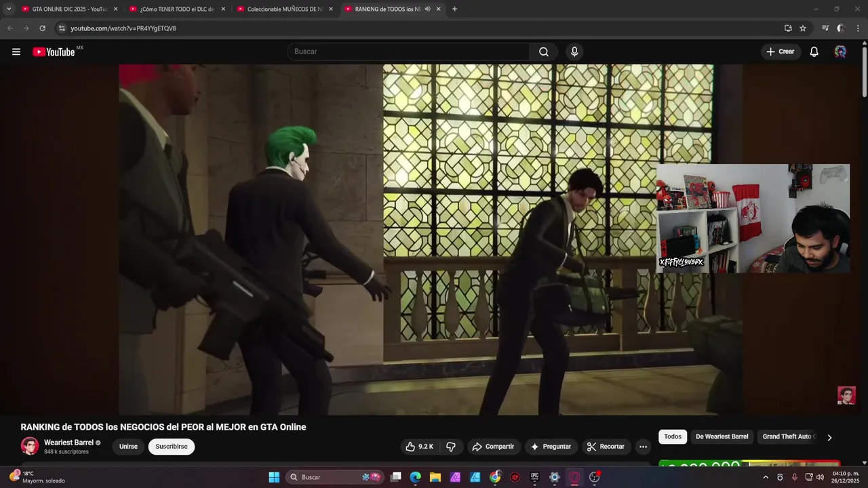Select the Todos filter chip
Screen dimensions: 868x488
coord(673,436)
